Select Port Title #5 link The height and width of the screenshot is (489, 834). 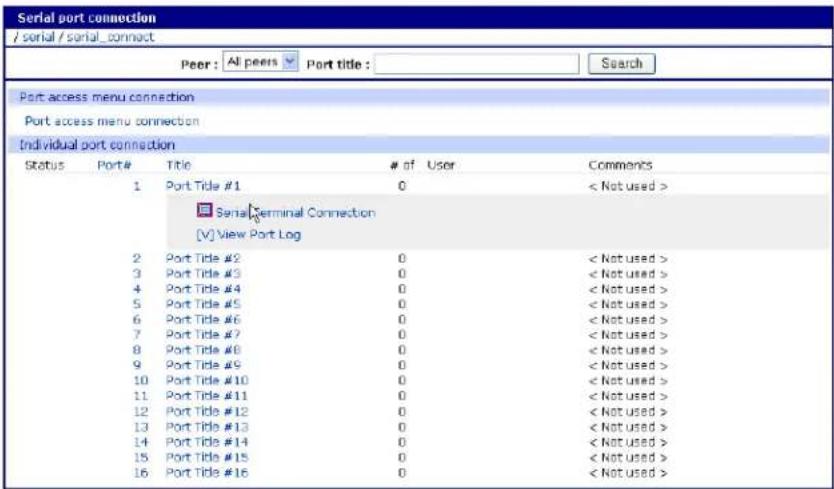tap(203, 304)
